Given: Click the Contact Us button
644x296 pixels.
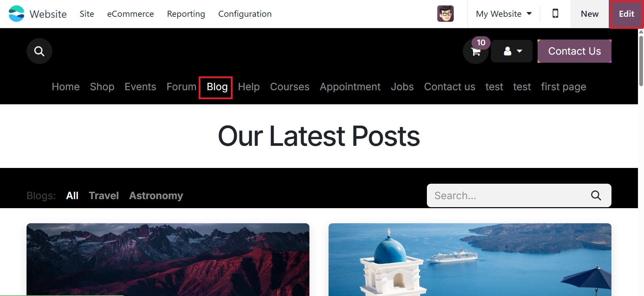Looking at the screenshot, I should click(575, 51).
